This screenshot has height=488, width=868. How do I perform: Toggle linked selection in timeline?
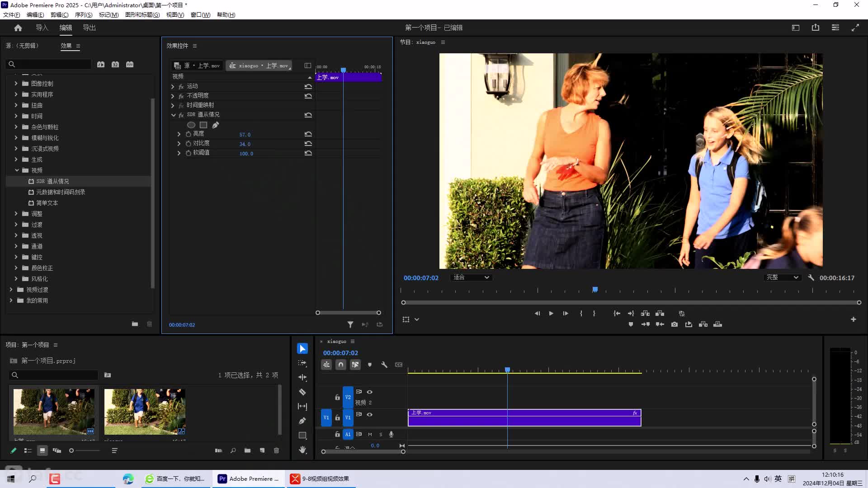point(355,365)
